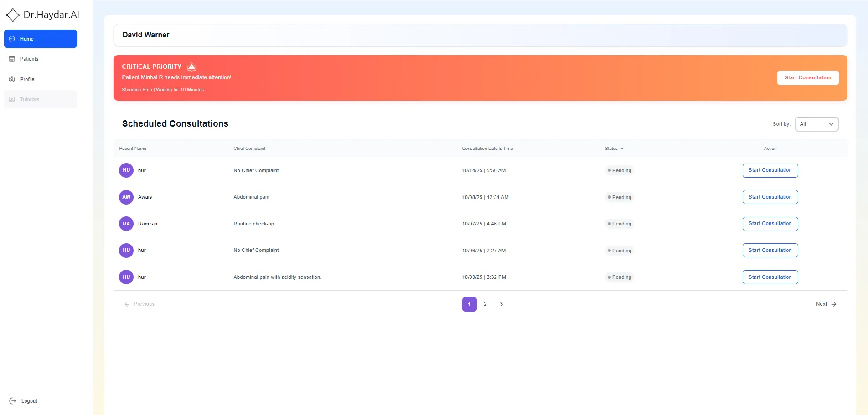Image resolution: width=868 pixels, height=415 pixels.
Task: Click the date '10/14/25 | 5:50 AM'
Action: coord(484,170)
